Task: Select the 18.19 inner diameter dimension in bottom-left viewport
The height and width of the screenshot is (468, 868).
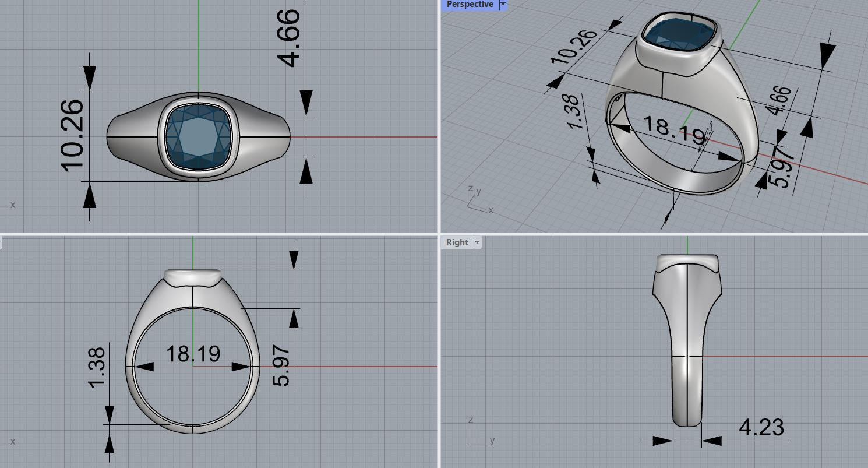Action: [193, 354]
